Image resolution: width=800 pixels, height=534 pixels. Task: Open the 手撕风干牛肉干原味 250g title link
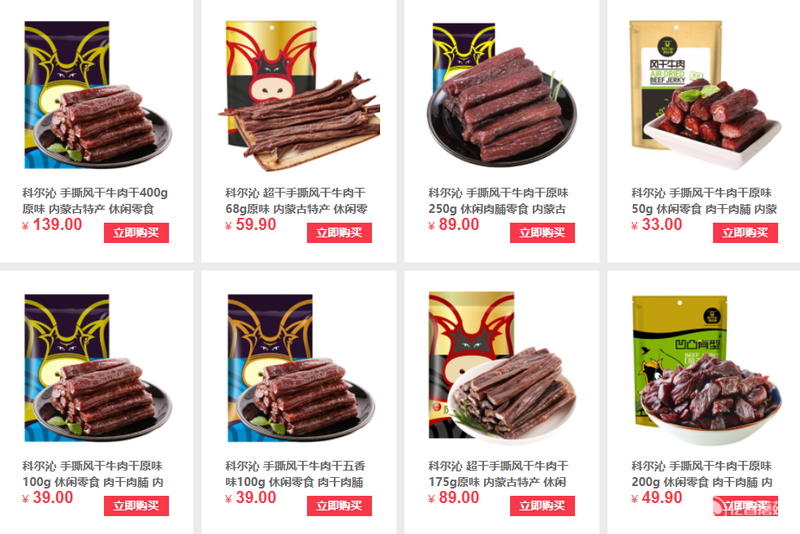click(x=498, y=201)
